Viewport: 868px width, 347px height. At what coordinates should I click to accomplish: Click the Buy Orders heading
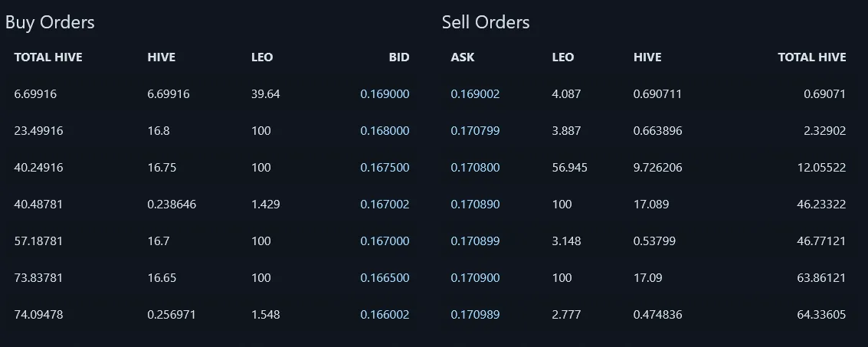(50, 22)
